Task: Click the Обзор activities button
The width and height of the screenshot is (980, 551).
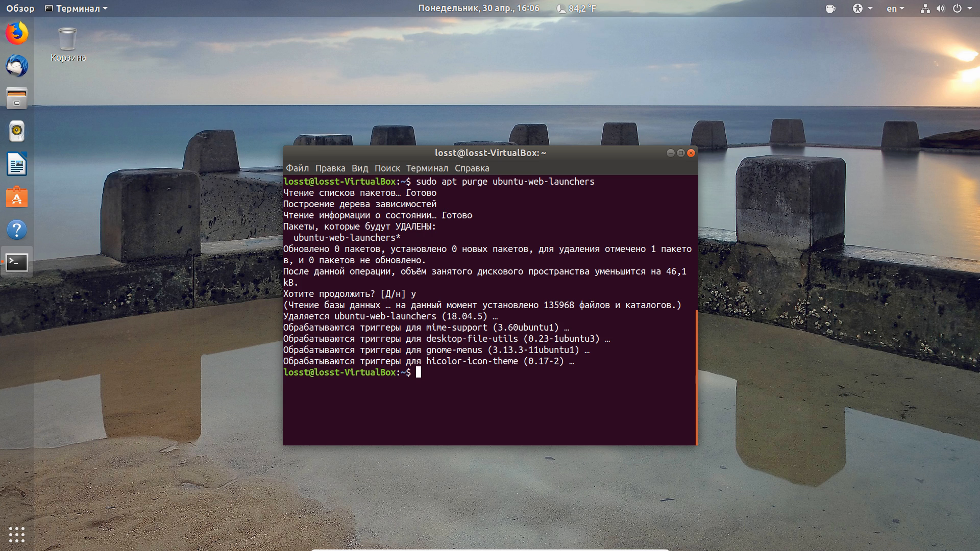Action: point(20,8)
